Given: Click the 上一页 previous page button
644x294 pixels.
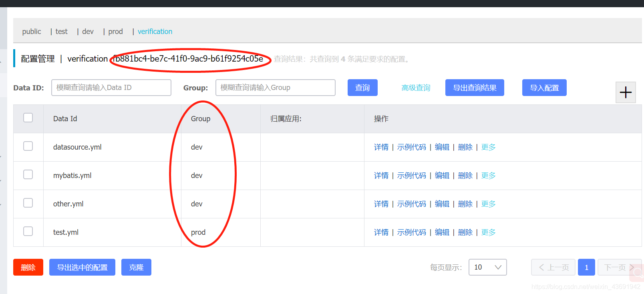Looking at the screenshot, I should tap(553, 267).
